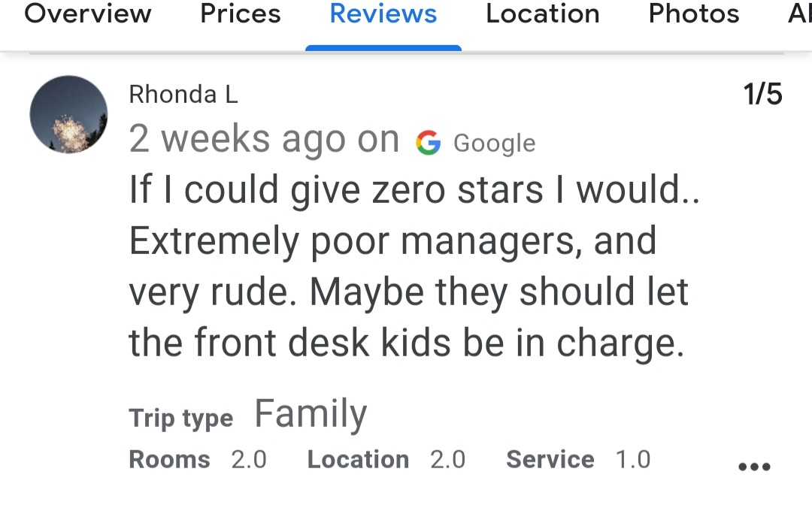Click the reviewer name Rhonda L
The image size is (812, 511).
[x=183, y=93]
